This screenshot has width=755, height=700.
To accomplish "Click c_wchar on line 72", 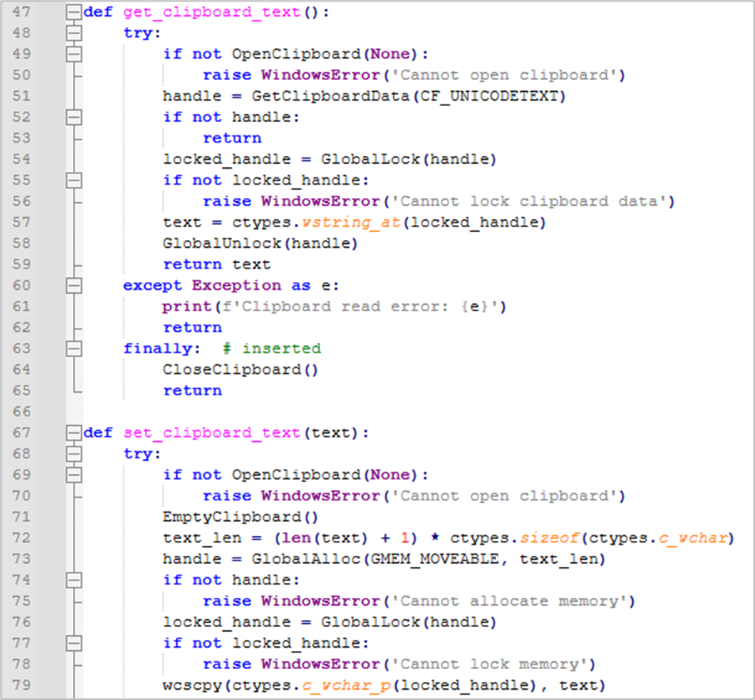I will [692, 538].
